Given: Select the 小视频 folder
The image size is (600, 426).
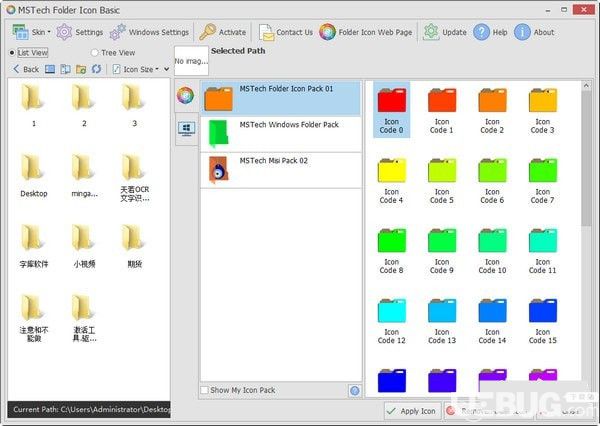Looking at the screenshot, I should coord(84,246).
